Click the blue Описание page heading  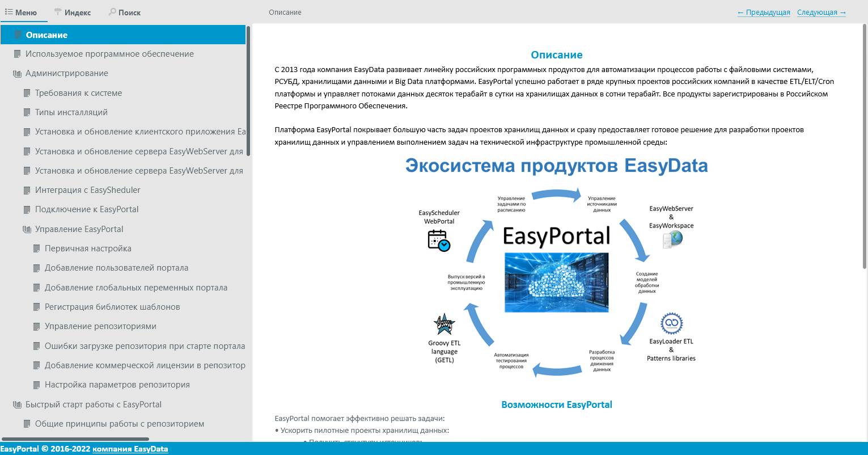(x=557, y=55)
